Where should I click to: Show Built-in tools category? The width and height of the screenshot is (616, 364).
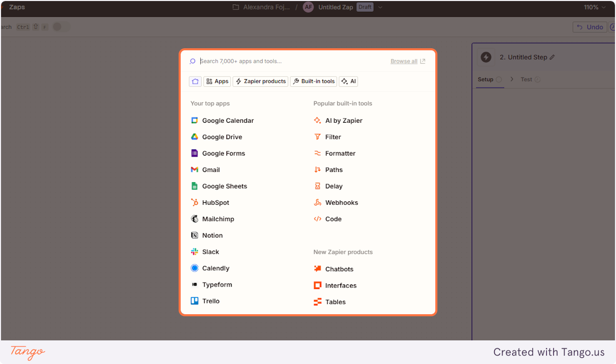(x=314, y=81)
